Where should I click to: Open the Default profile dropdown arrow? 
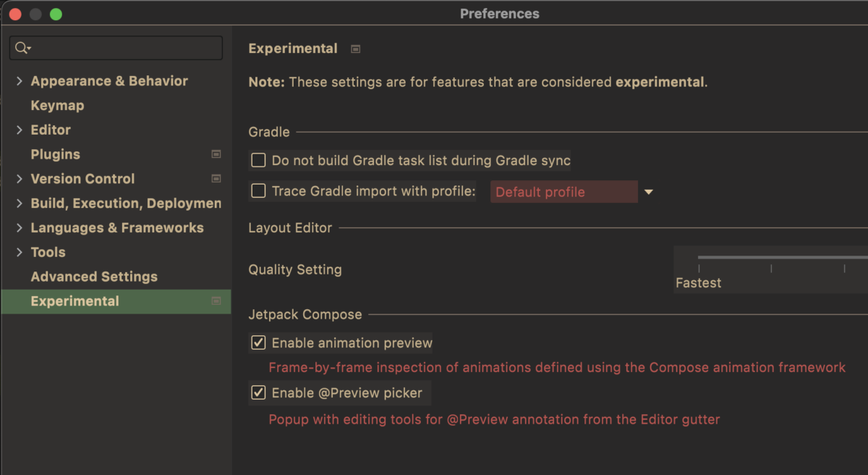coord(648,193)
